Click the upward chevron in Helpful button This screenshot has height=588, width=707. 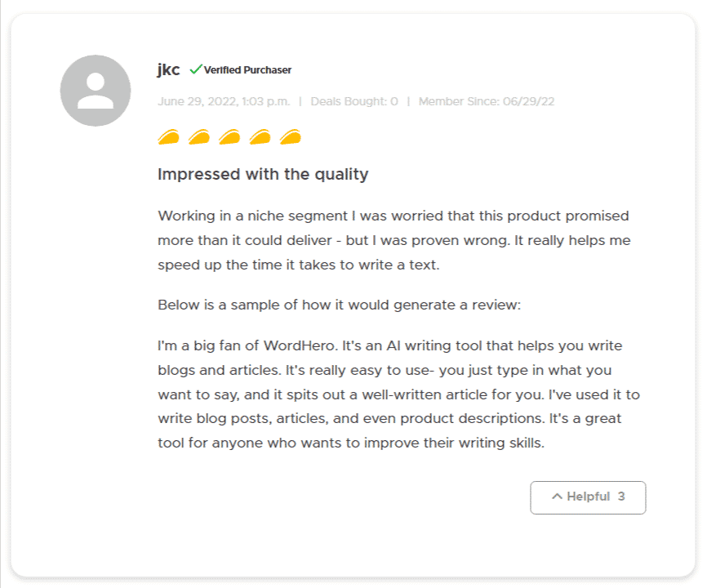click(557, 497)
